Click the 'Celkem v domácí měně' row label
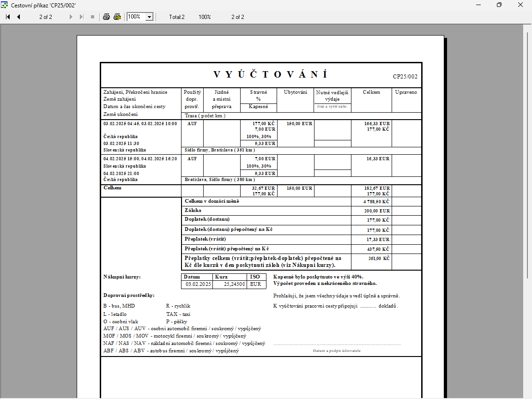 click(x=212, y=201)
